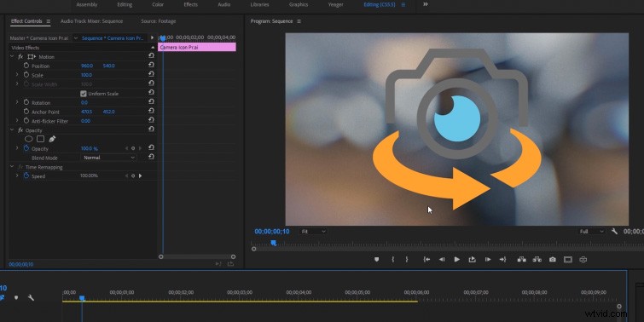Image resolution: width=644 pixels, height=322 pixels.
Task: Toggle the Uniform Scale checkbox
Action: coord(84,94)
